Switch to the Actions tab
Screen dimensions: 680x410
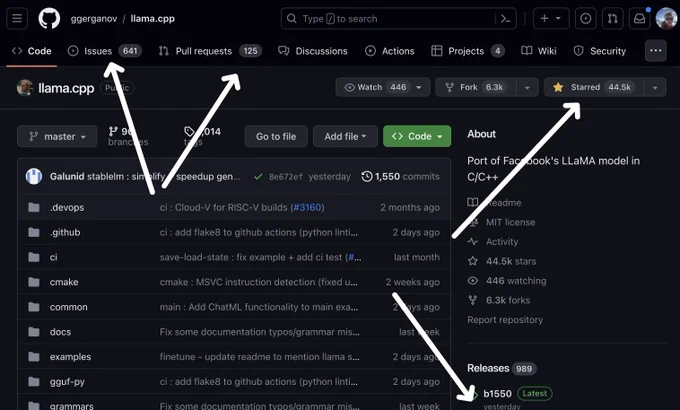(x=389, y=51)
